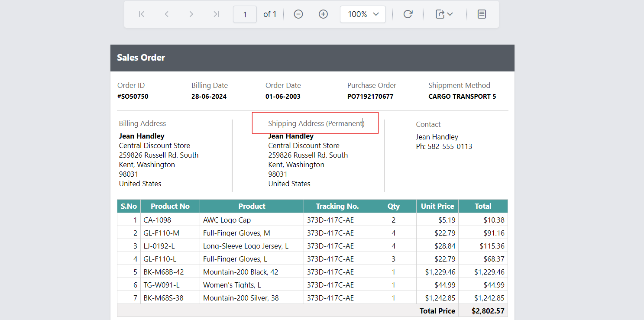This screenshot has height=320, width=644.
Task: Refresh the report
Action: 408,14
